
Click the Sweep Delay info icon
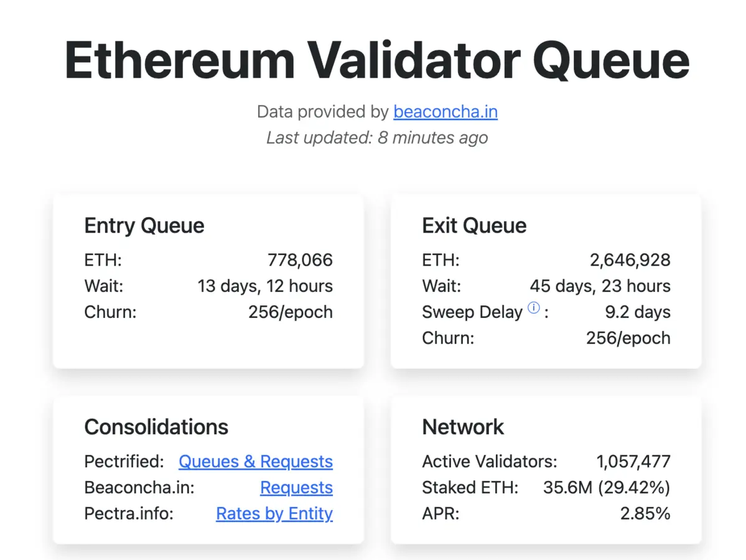(533, 308)
